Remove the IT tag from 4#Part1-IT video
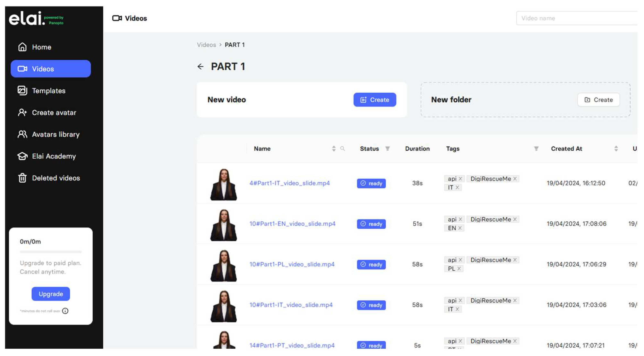This screenshot has height=356, width=644. (457, 187)
